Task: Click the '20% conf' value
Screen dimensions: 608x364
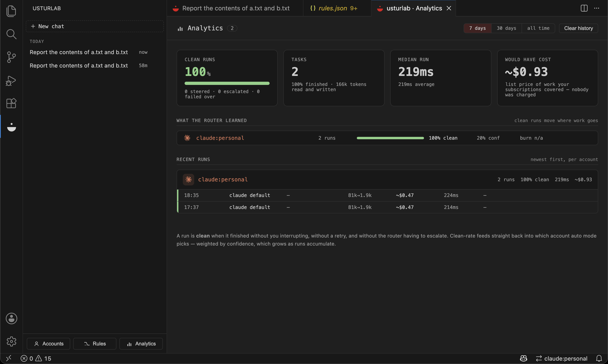Action: [488, 138]
